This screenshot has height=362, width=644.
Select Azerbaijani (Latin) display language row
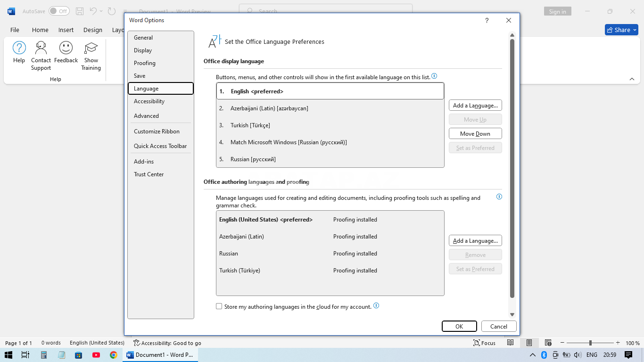[330, 108]
